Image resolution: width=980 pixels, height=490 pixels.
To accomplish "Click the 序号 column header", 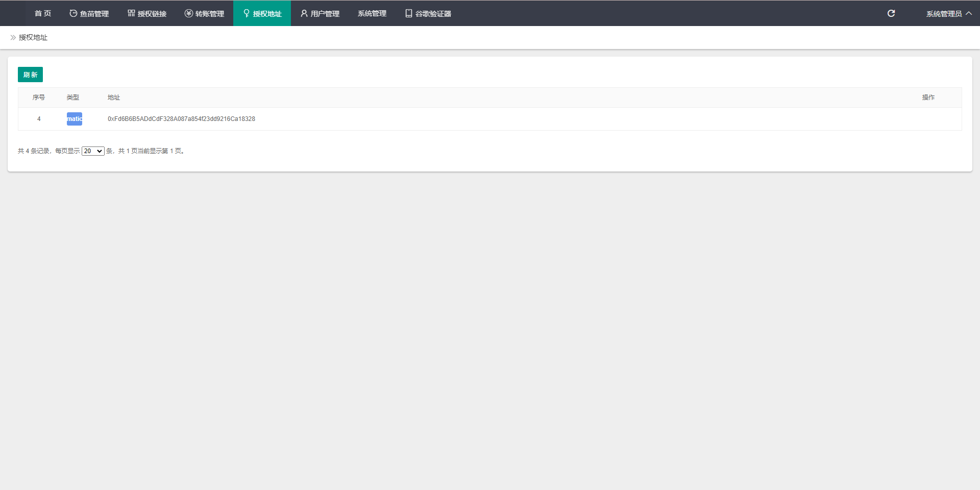I will 39,97.
